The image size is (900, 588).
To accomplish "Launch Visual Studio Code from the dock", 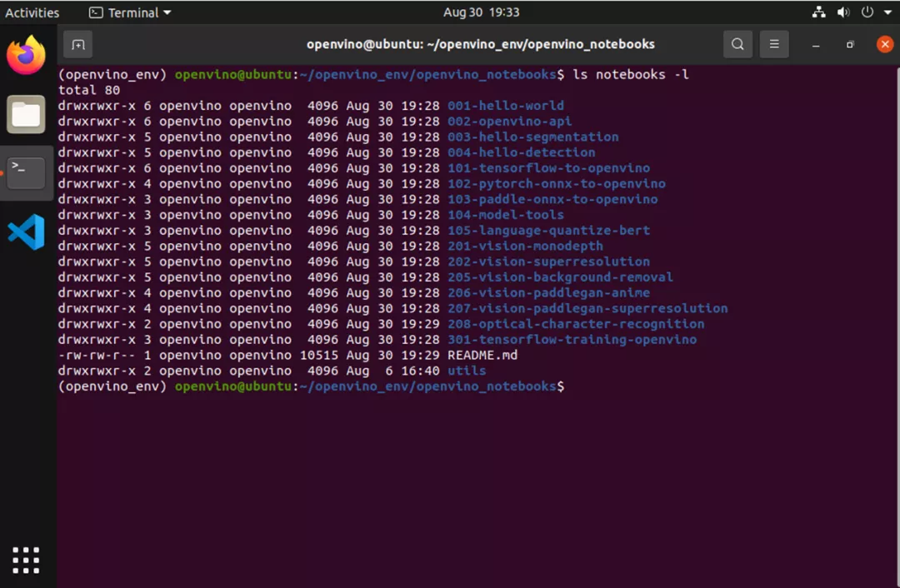I will (x=26, y=233).
